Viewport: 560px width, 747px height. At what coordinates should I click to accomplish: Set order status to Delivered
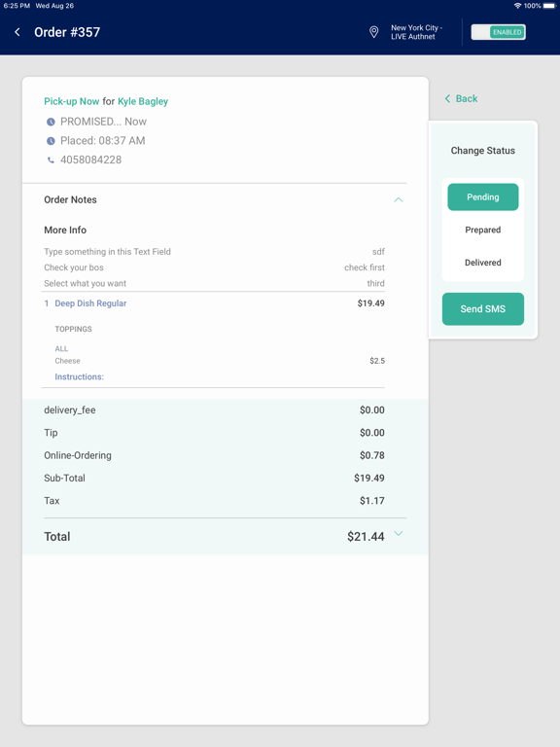(x=483, y=263)
